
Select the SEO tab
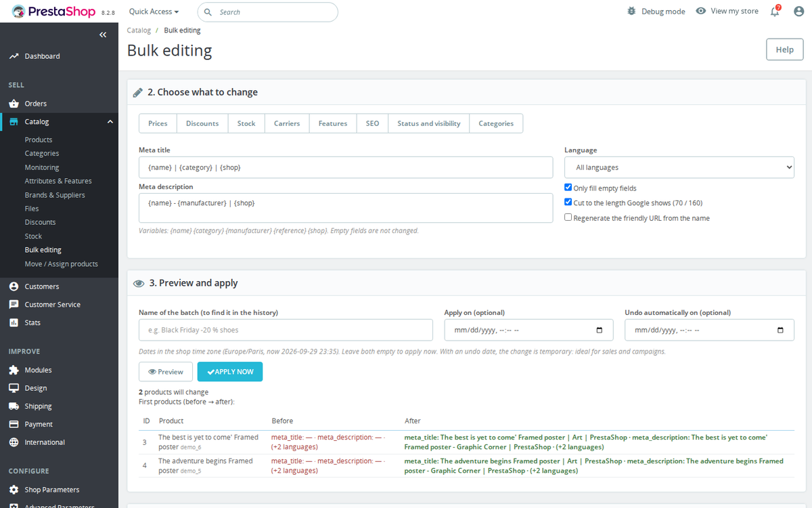372,123
